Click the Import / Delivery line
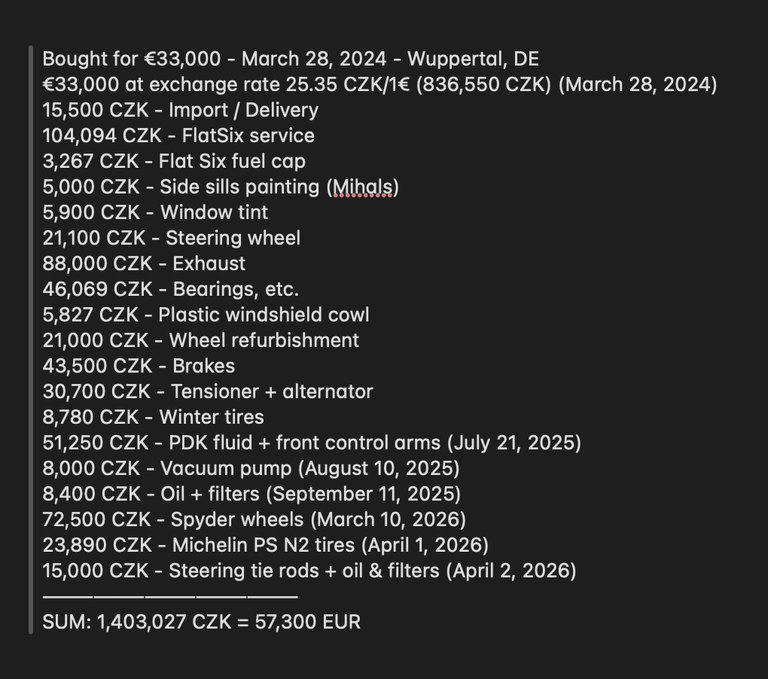 (180, 110)
